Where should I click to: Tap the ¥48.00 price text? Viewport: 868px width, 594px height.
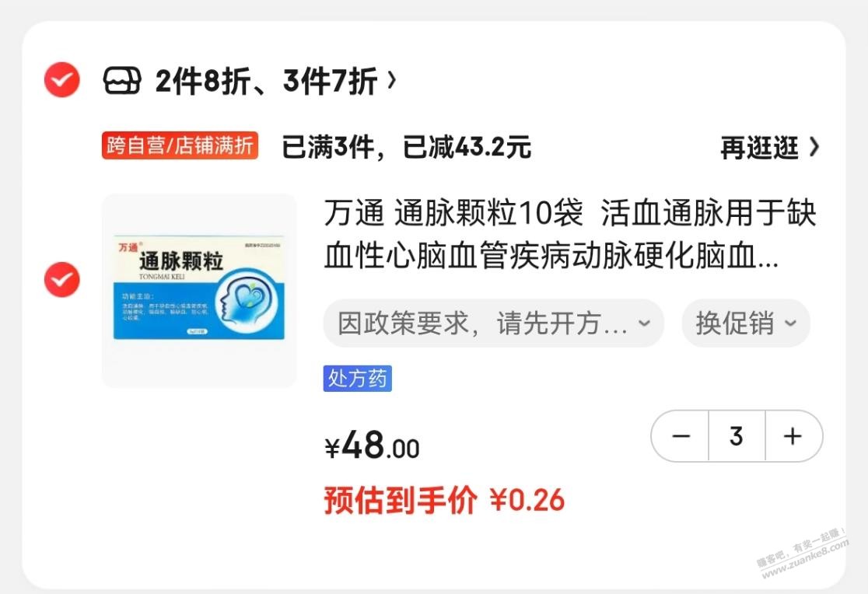click(x=372, y=446)
